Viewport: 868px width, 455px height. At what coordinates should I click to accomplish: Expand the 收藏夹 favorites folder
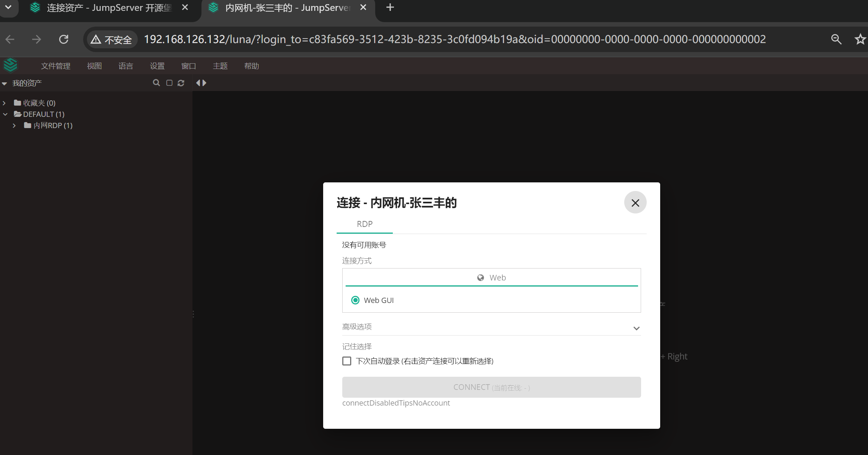4,103
